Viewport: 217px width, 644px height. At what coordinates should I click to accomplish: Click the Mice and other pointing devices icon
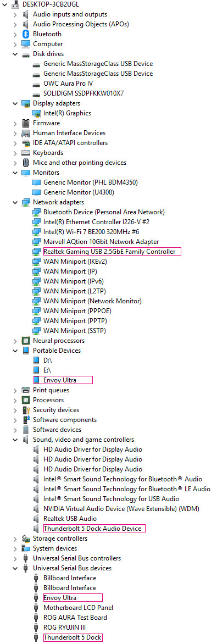(26, 163)
